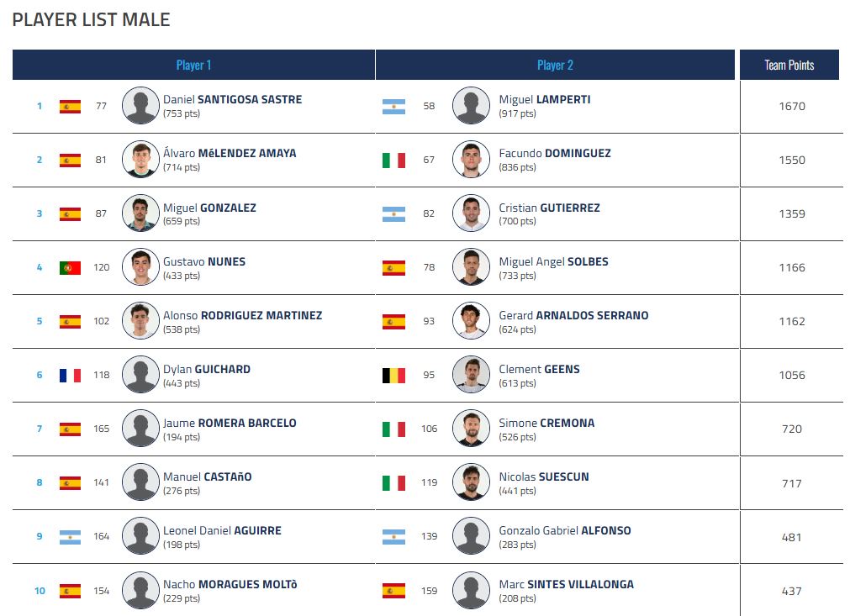Click the Player 2 column header
Viewport: 850px width, 616px height.
[x=555, y=65]
